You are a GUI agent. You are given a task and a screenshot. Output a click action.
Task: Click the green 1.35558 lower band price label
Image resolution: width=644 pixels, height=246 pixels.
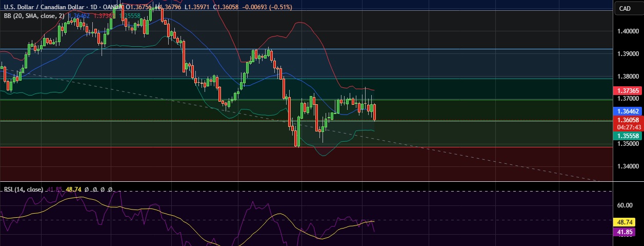pos(628,136)
